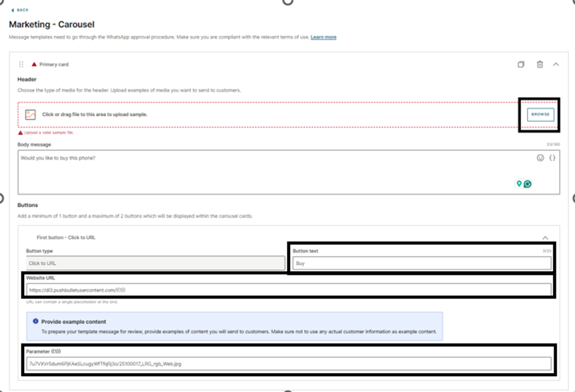
Task: Click the red warning triangle on Primary card
Action: coord(34,64)
